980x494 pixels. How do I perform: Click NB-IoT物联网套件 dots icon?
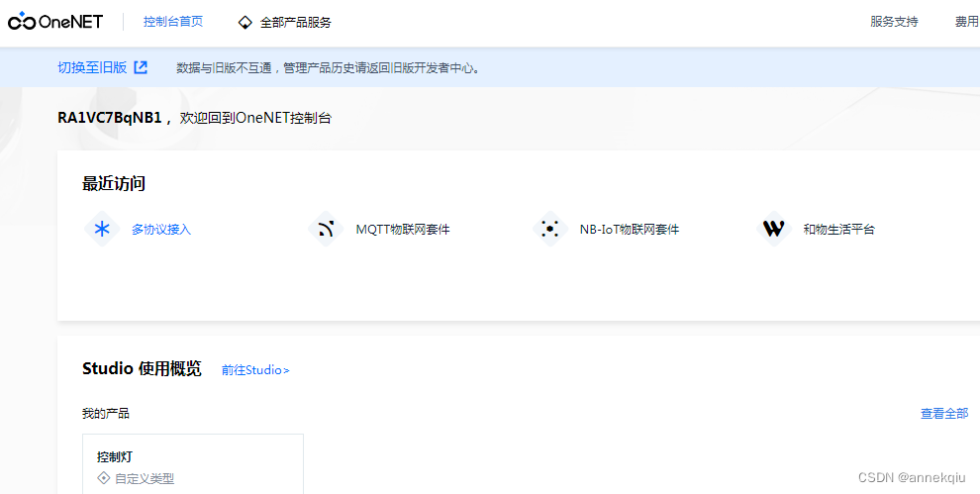(550, 229)
